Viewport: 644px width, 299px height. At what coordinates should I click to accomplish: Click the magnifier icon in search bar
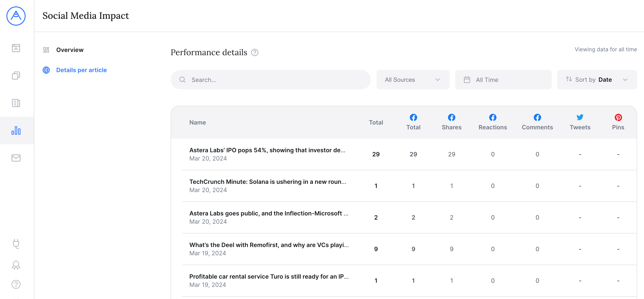(182, 80)
